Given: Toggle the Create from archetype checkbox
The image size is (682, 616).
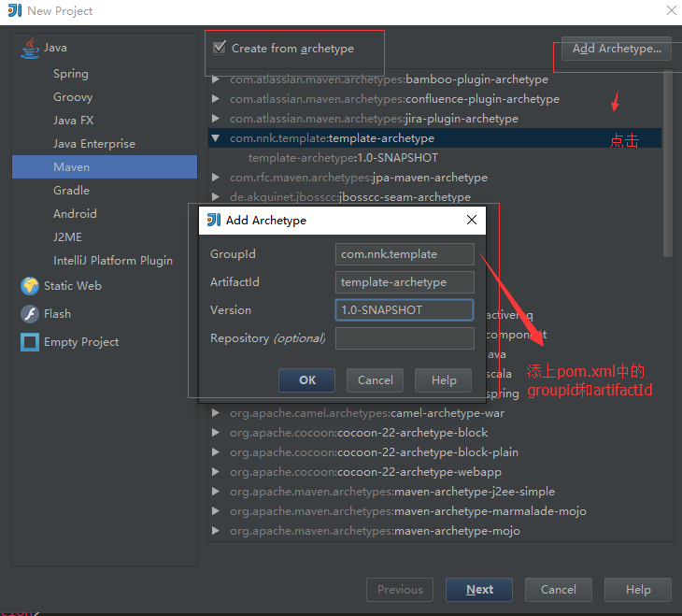Looking at the screenshot, I should pos(220,48).
